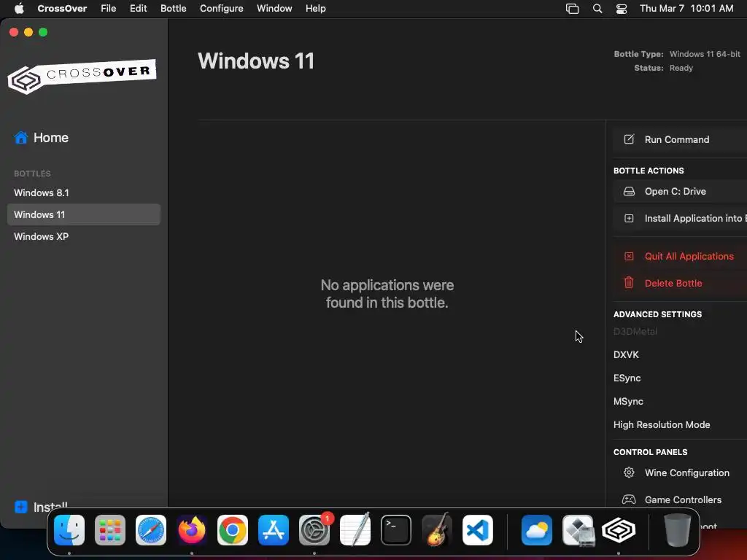This screenshot has width=747, height=560.
Task: Open Finder from the Dock
Action: coord(69,530)
